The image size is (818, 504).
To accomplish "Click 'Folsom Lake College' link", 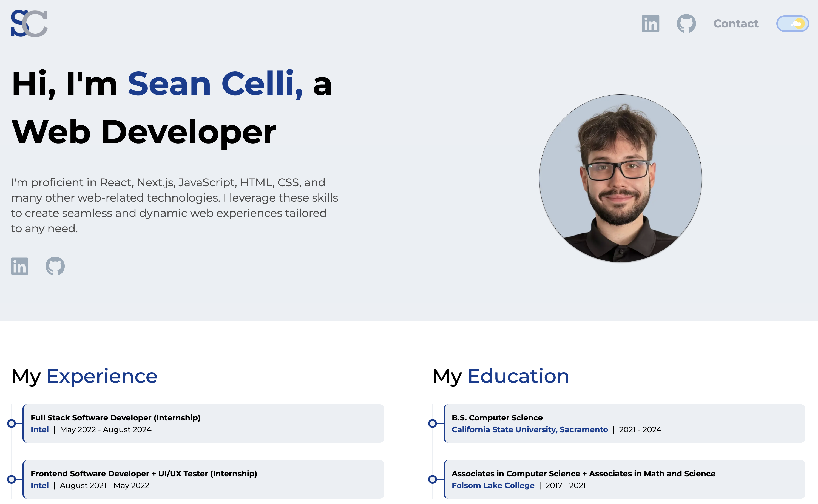I will (493, 486).
